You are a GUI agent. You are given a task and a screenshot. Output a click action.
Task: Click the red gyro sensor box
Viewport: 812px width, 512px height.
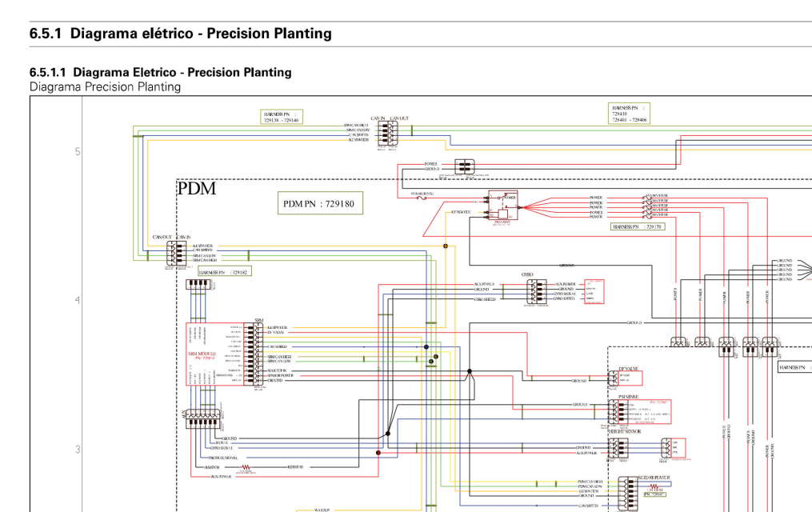594,291
